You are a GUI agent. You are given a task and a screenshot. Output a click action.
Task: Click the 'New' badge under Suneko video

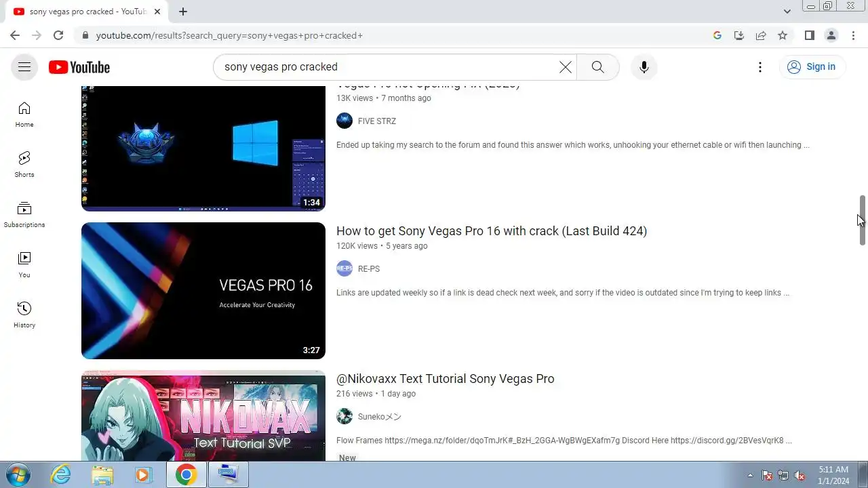(347, 457)
